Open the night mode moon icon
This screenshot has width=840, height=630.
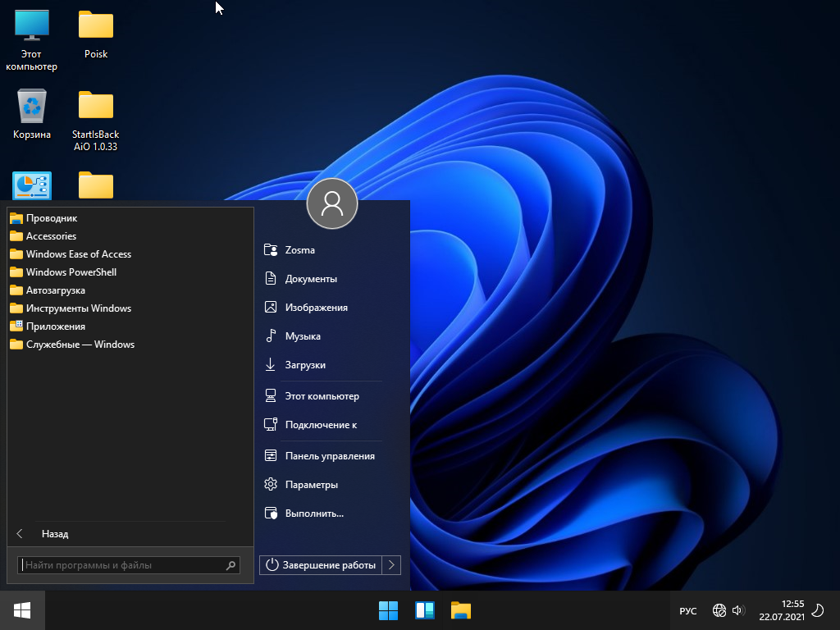coord(817,610)
